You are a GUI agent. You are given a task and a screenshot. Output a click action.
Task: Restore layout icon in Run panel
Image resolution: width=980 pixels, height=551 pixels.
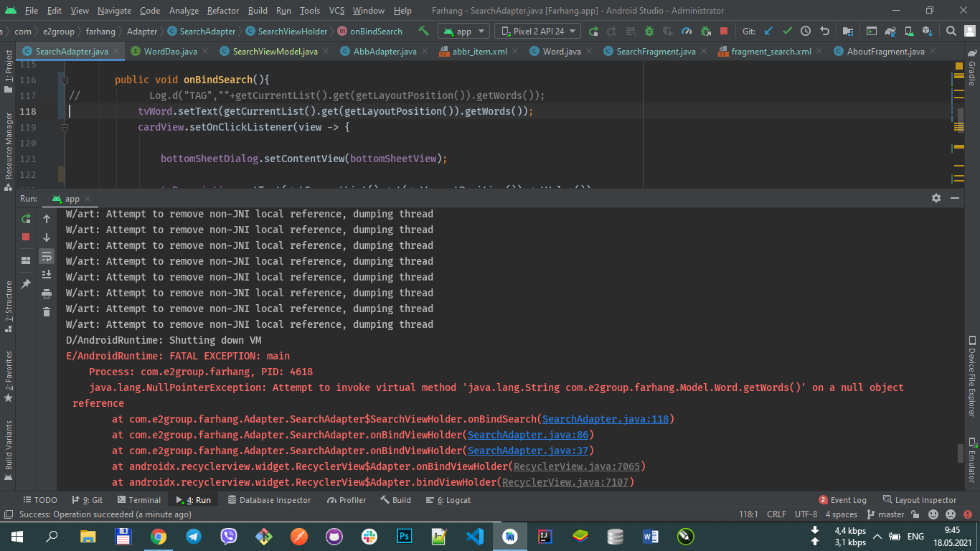click(26, 260)
